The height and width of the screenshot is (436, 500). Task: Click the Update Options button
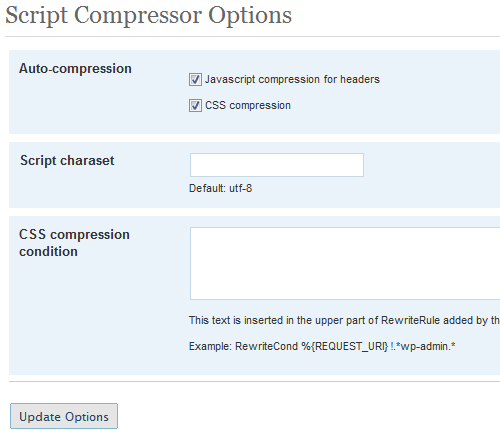[64, 416]
